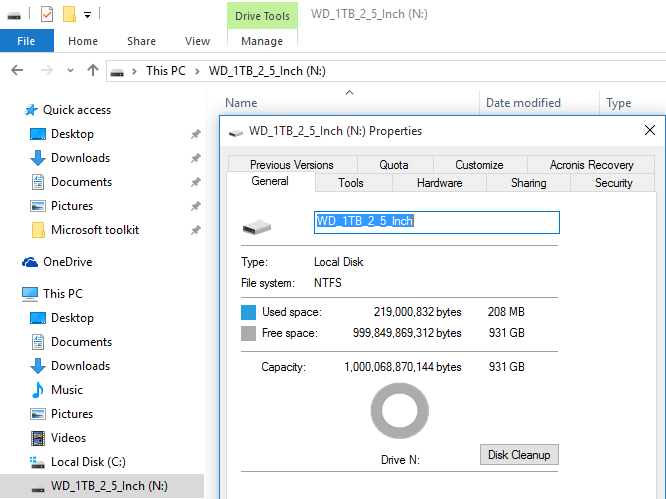The height and width of the screenshot is (499, 666).
Task: Open Microsoft toolkit folder in Quick access
Action: (95, 230)
